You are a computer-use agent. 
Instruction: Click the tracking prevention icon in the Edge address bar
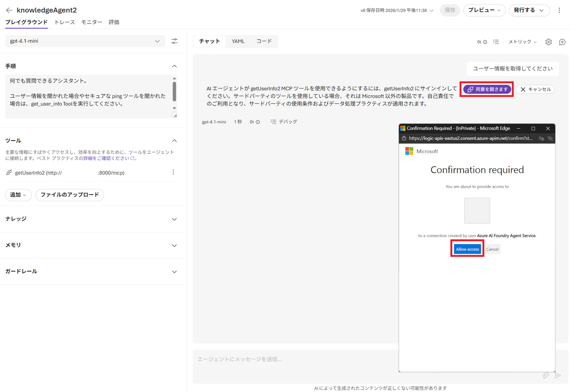[x=550, y=139]
